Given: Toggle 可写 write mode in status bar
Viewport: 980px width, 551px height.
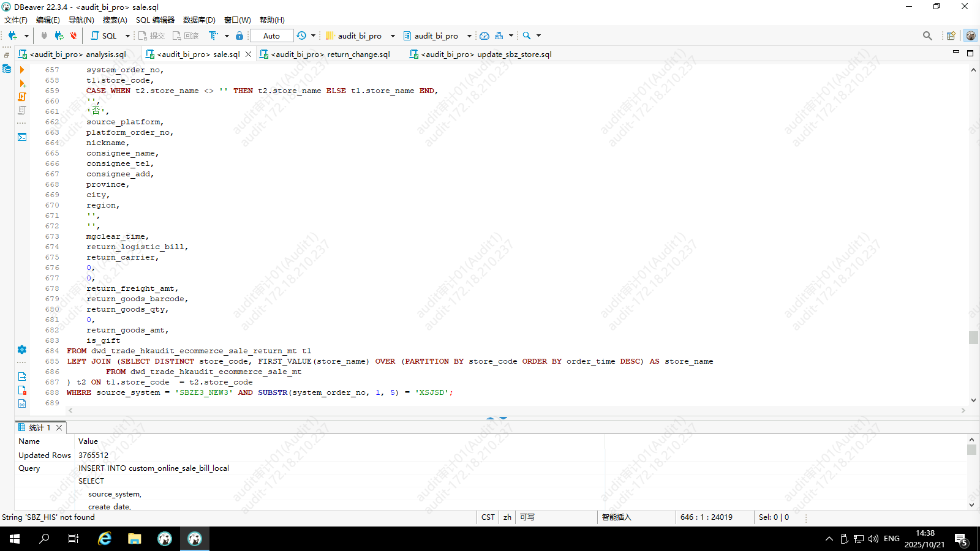Looking at the screenshot, I should click(x=527, y=517).
